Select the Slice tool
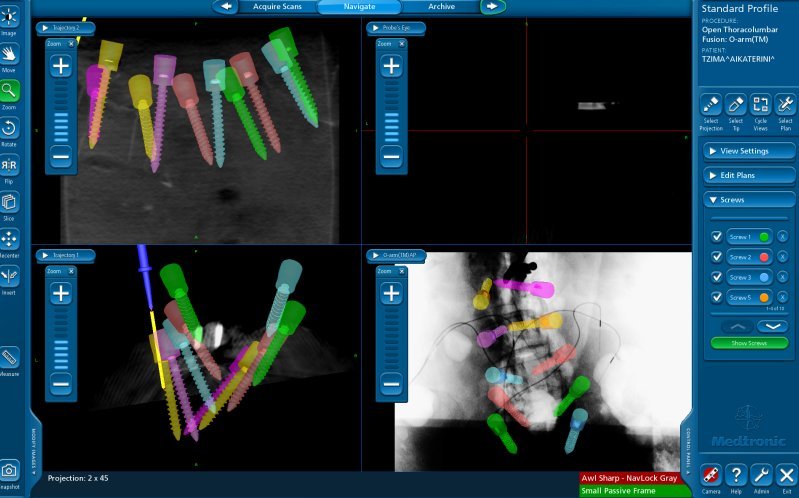The width and height of the screenshot is (799, 498). [9, 202]
